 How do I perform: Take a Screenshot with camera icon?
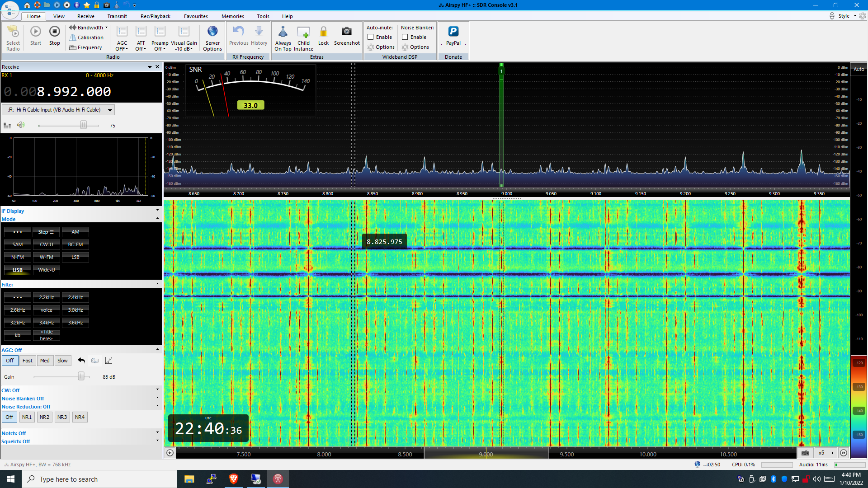(x=347, y=32)
